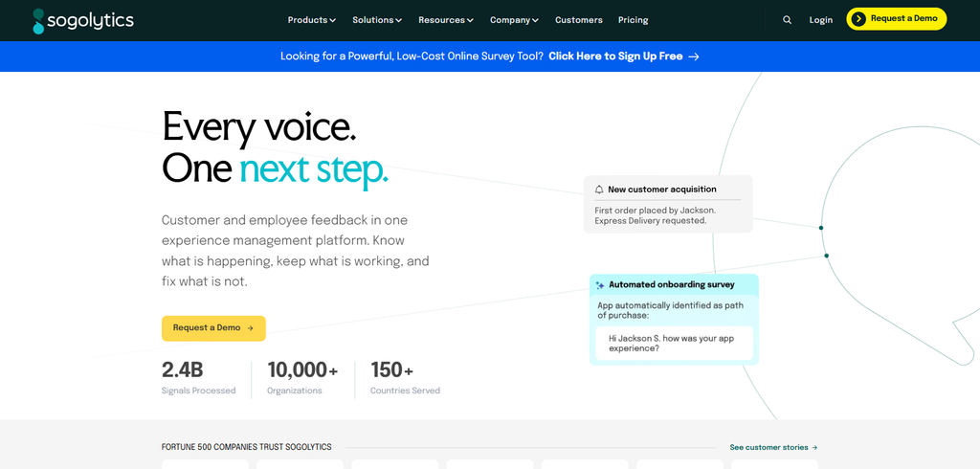Click the 10,000+ Organizations stat
Viewport: 980px width, 469px height.
pos(302,378)
